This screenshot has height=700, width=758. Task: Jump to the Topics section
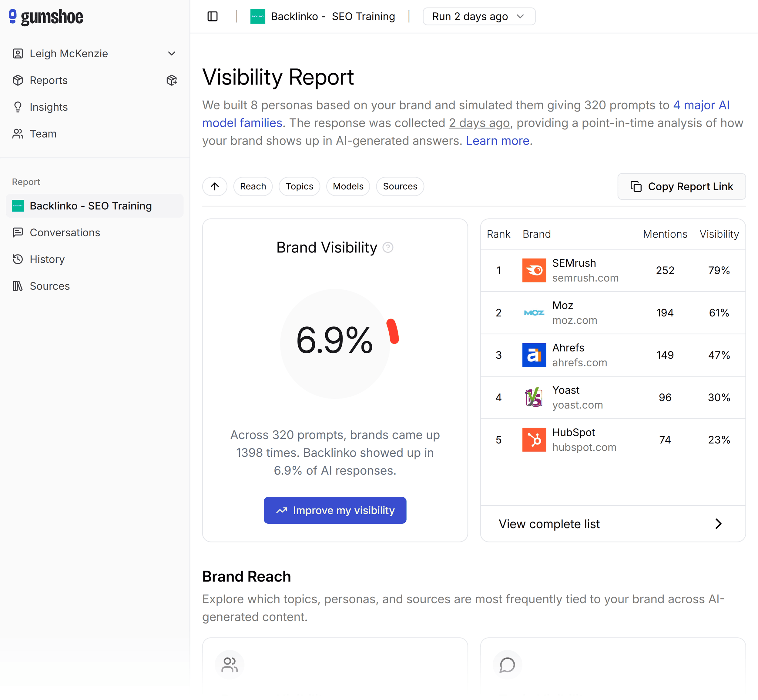(x=300, y=186)
